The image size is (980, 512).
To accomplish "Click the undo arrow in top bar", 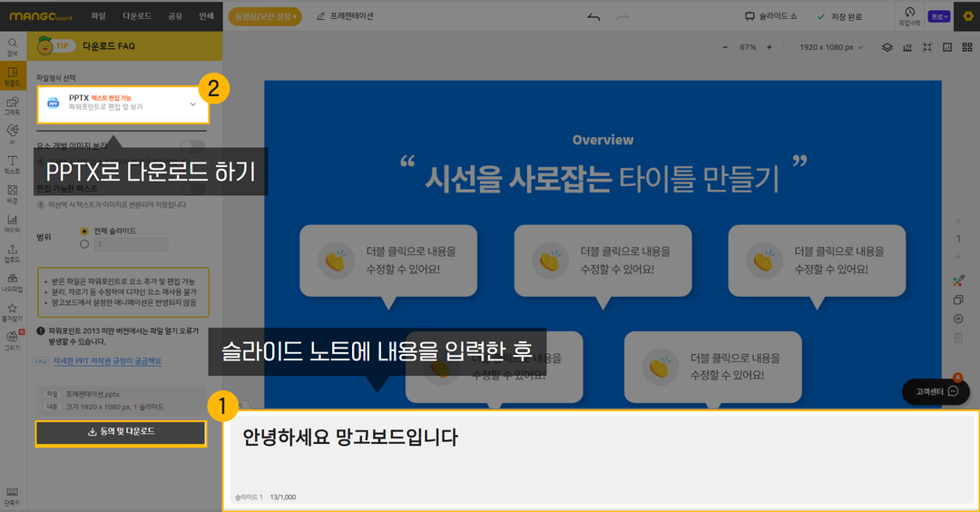I will 593,17.
